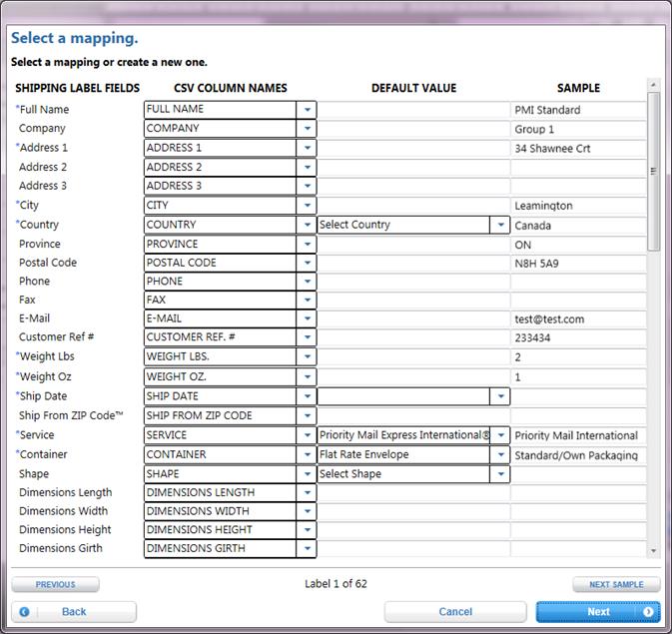Open the Ship Date default value dropdown
This screenshot has width=672, height=634.
pos(500,396)
